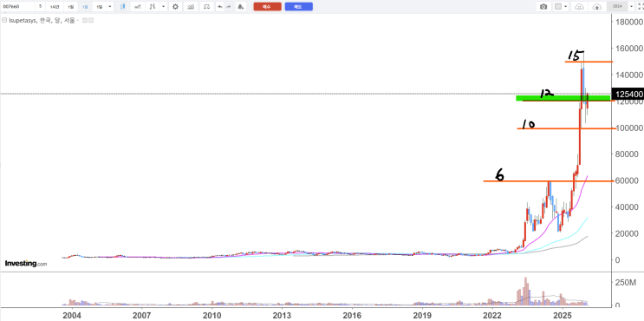Open the indicators icon
The height and width of the screenshot is (321, 644).
[x=190, y=7]
